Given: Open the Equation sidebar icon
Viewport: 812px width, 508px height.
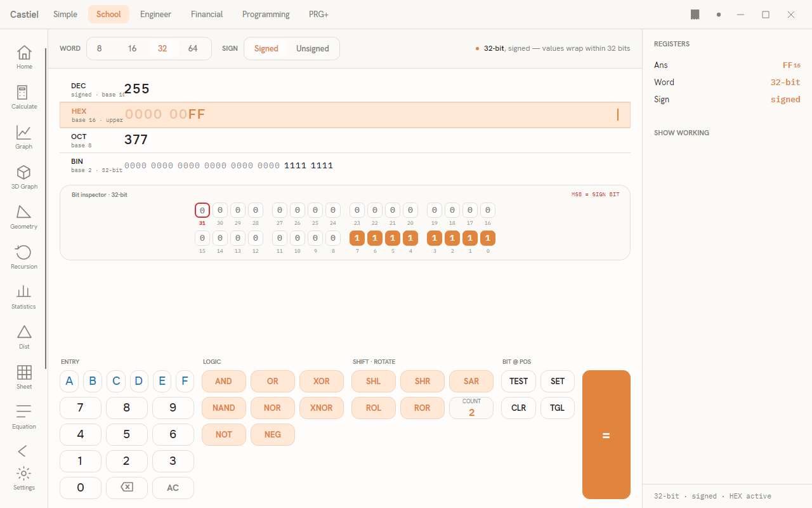Looking at the screenshot, I should (x=24, y=417).
